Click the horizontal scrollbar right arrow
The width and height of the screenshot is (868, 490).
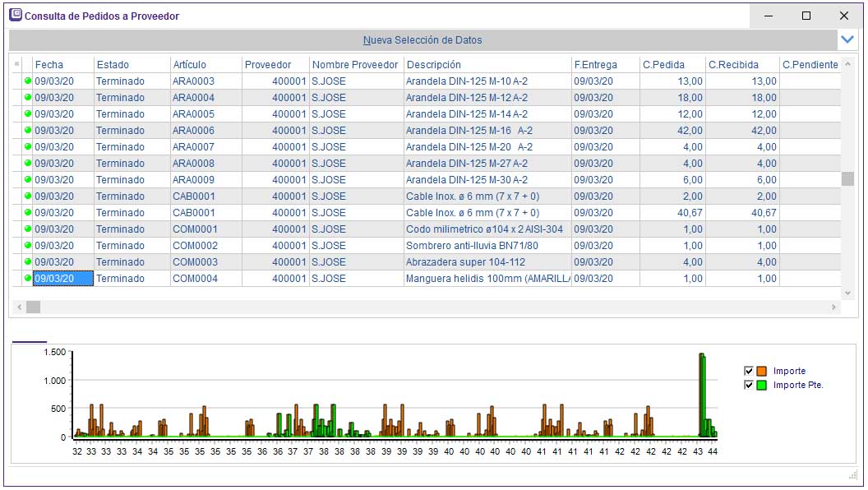[x=833, y=307]
